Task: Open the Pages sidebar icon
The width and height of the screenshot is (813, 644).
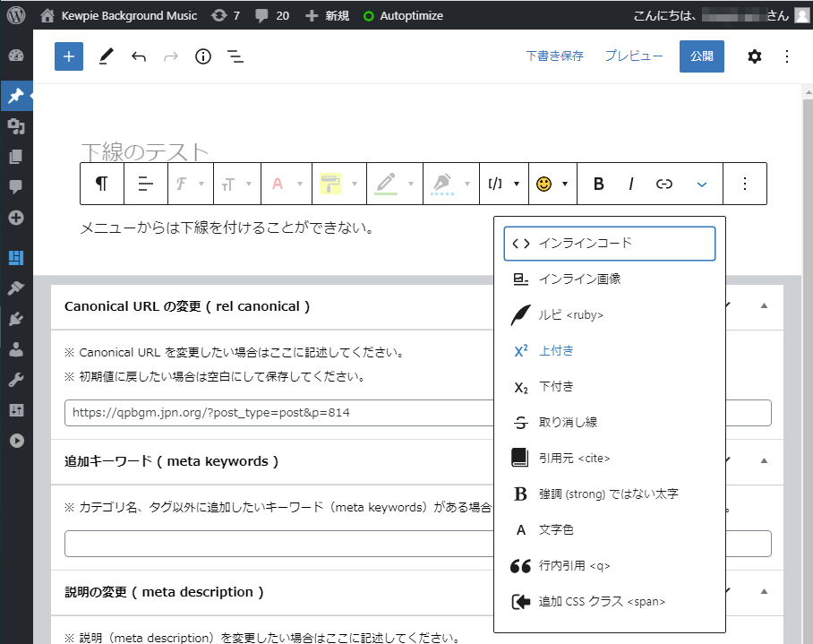Action: click(16, 156)
